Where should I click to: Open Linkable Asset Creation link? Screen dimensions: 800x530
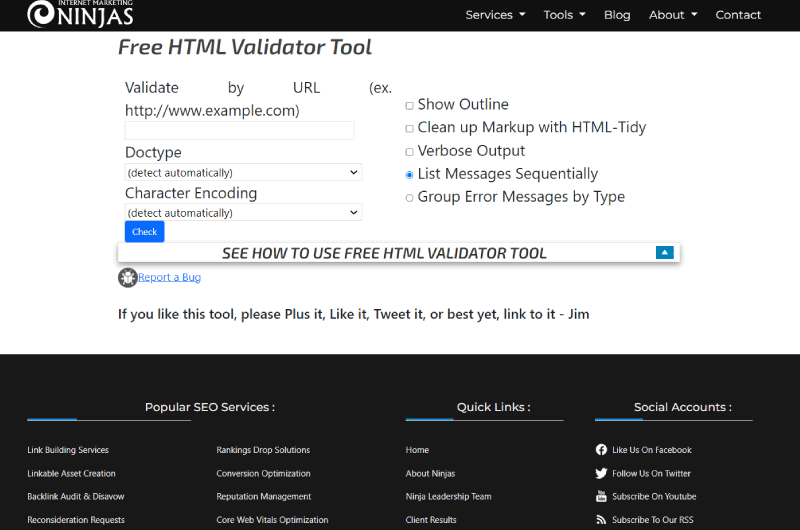point(71,473)
